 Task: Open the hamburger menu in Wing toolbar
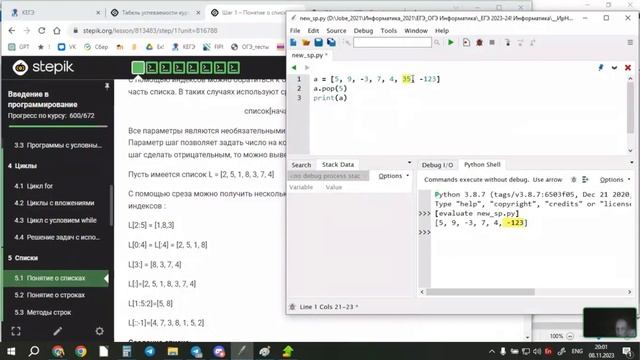(630, 42)
